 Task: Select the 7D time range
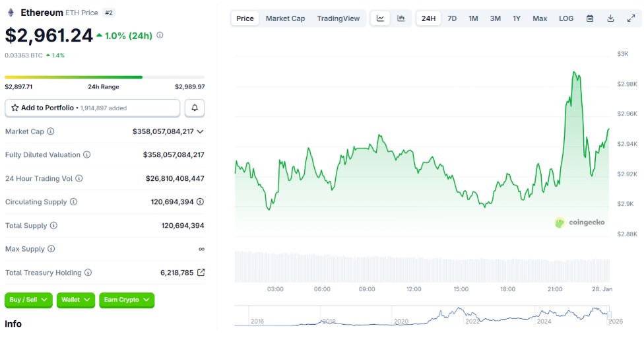(452, 18)
